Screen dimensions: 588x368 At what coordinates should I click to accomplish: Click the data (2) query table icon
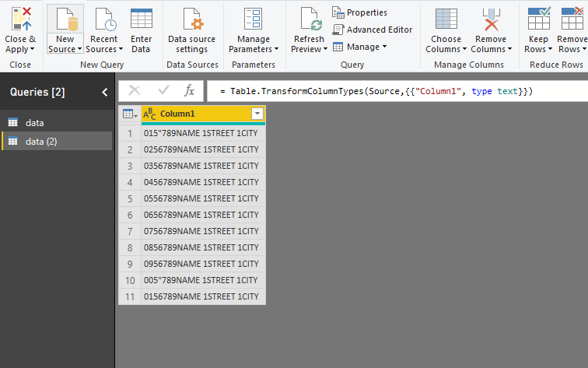pyautogui.click(x=12, y=141)
